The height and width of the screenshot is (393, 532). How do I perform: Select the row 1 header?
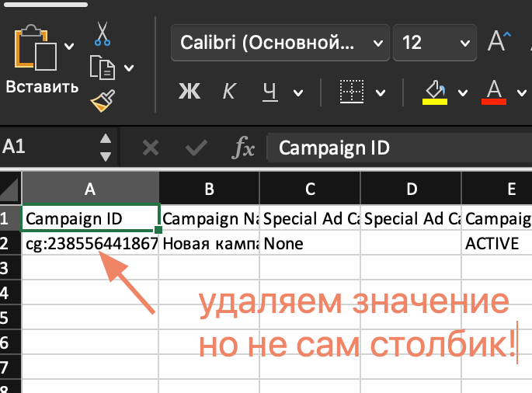[10, 218]
